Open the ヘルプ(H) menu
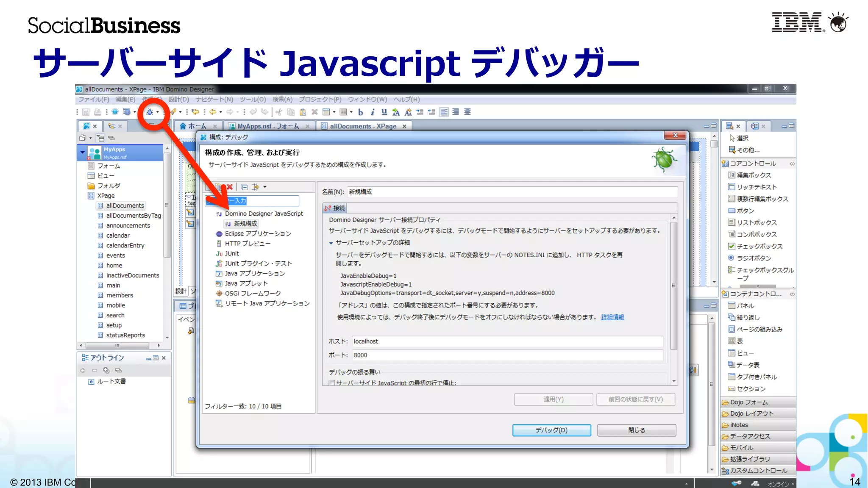This screenshot has width=868, height=488. pyautogui.click(x=406, y=100)
